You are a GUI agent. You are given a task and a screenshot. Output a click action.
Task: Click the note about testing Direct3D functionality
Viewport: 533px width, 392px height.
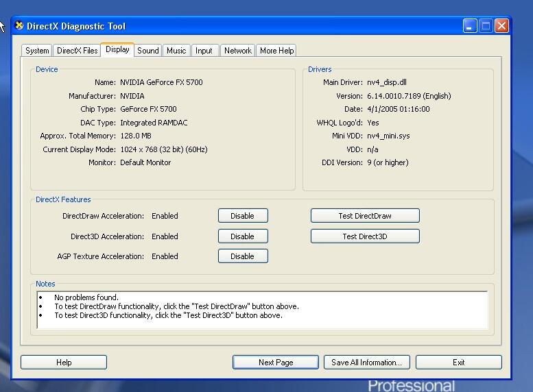(x=168, y=315)
